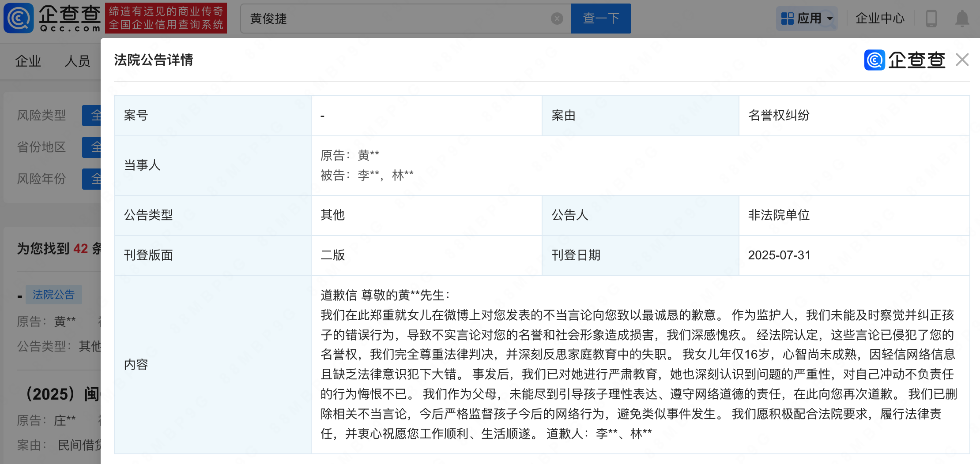980x464 pixels.
Task: Click the Qcc.com logo in header
Action: [52, 18]
